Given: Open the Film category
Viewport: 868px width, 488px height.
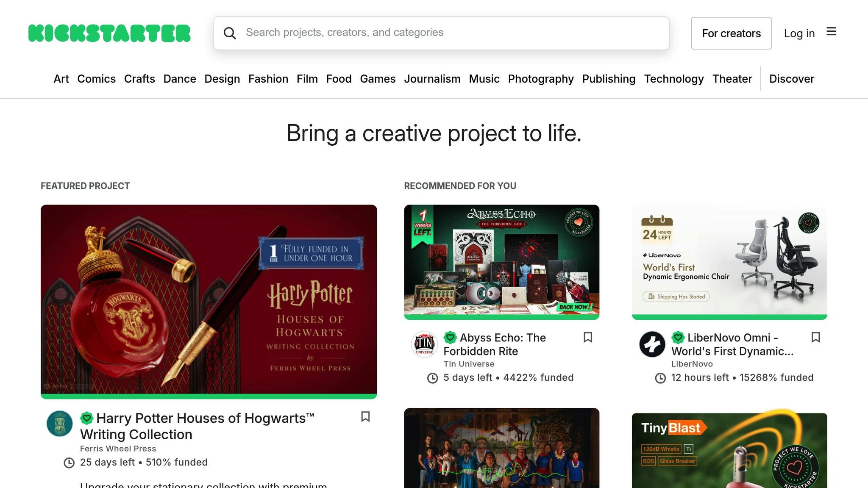Looking at the screenshot, I should [x=307, y=79].
